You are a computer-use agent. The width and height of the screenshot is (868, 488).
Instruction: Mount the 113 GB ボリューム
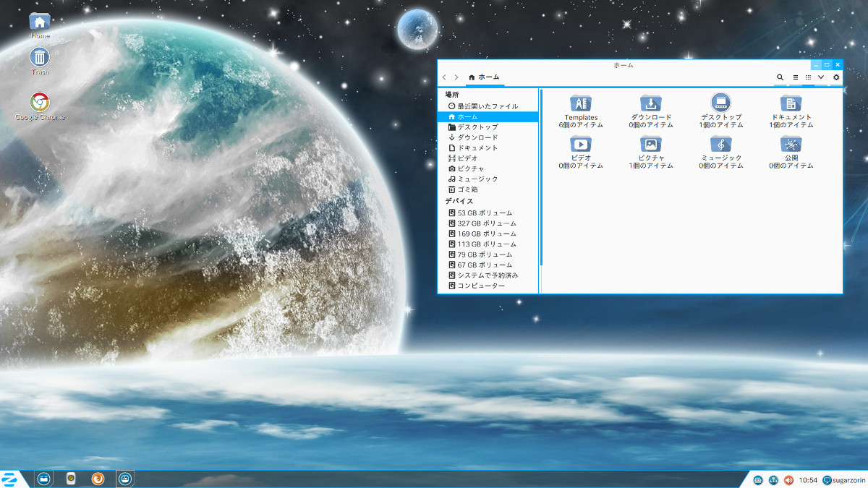point(488,244)
